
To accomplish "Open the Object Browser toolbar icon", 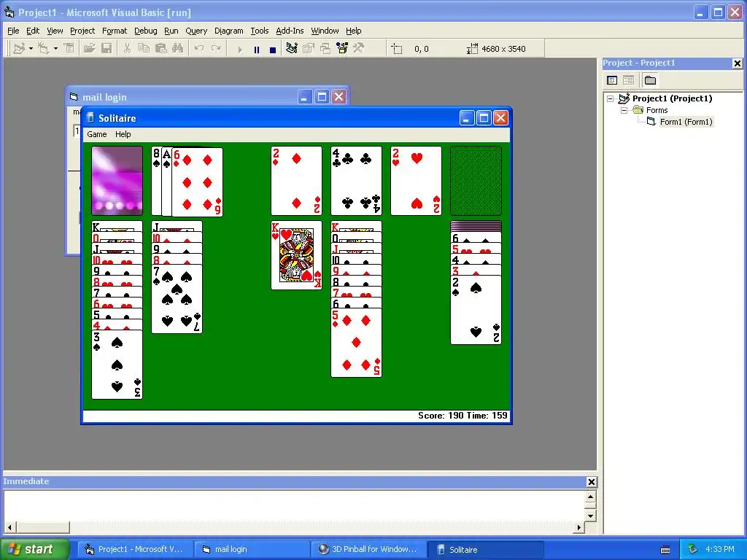I will [x=342, y=48].
